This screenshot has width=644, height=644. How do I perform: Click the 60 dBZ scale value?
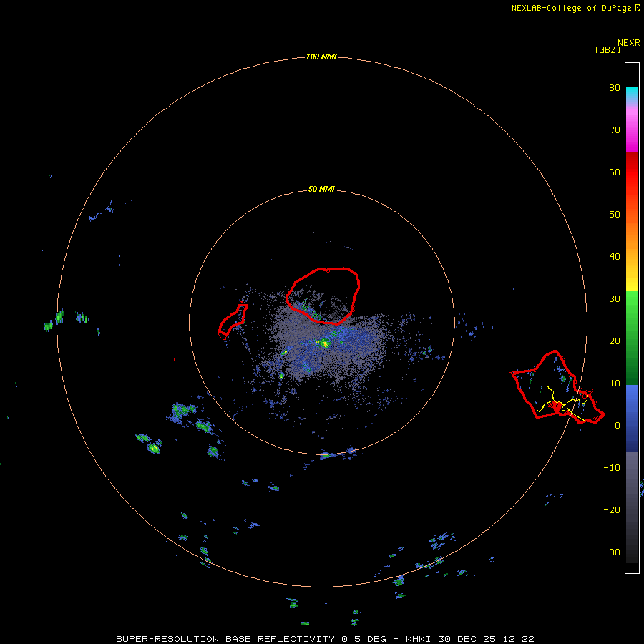(615, 172)
